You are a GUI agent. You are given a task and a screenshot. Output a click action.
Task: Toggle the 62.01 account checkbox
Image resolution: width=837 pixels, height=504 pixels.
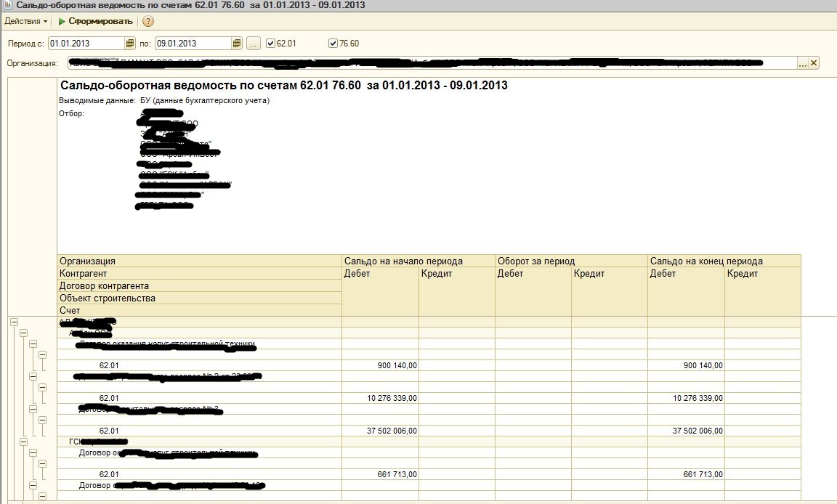pyautogui.click(x=270, y=43)
